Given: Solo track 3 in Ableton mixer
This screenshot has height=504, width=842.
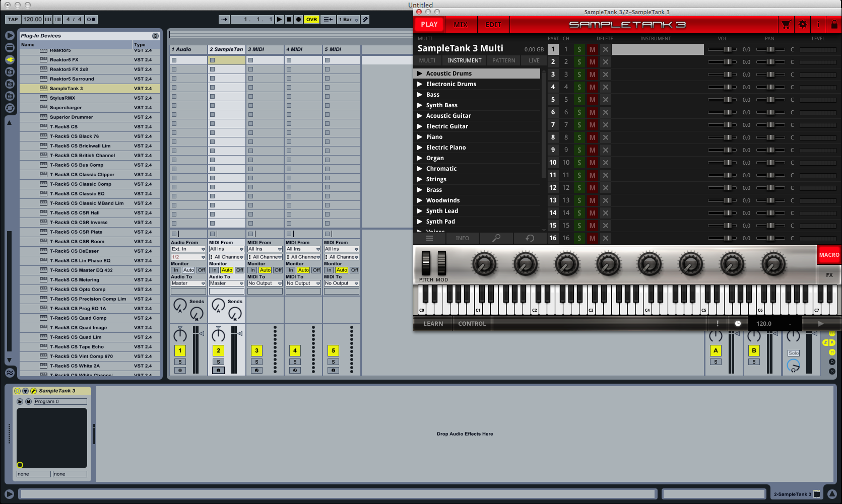Looking at the screenshot, I should tap(256, 362).
